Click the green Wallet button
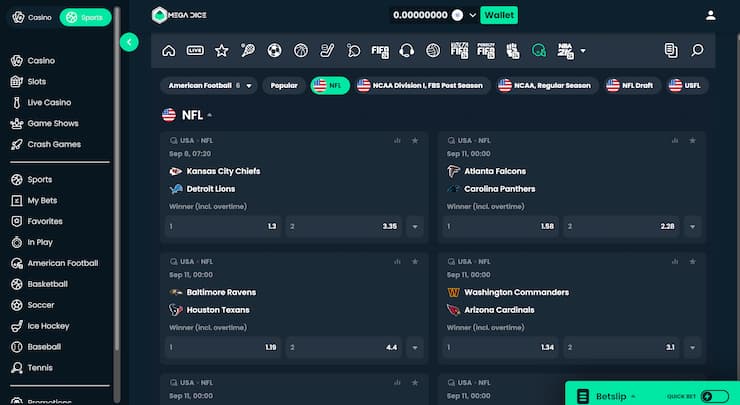Screen dimensions: 740x405 [499, 15]
